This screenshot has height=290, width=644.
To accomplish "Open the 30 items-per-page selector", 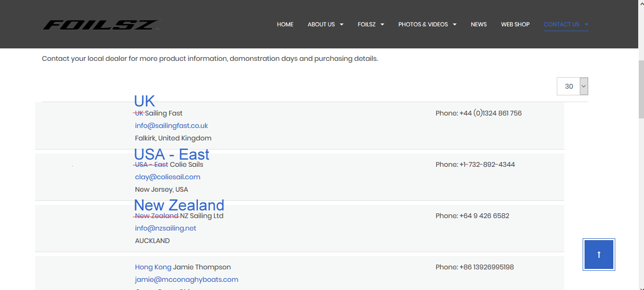I will pyautogui.click(x=573, y=86).
